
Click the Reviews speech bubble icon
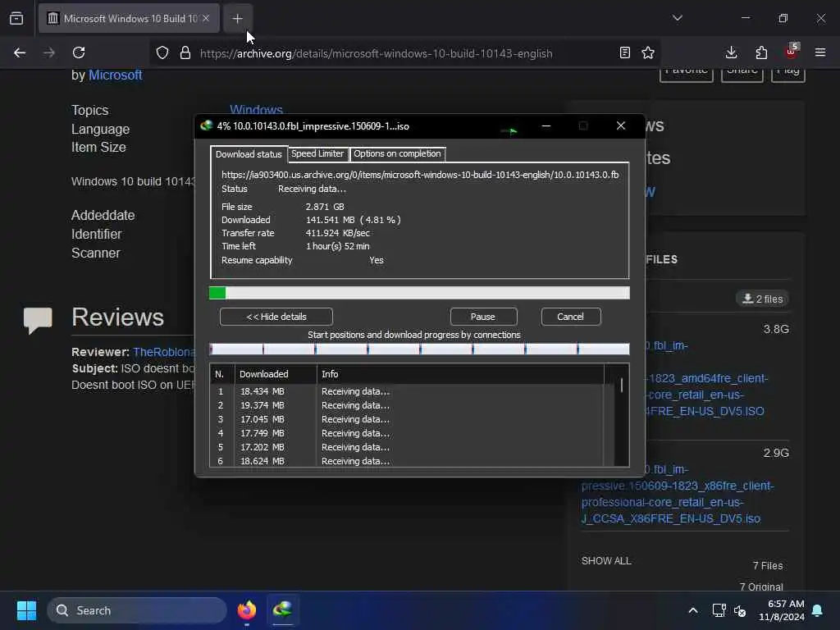[38, 320]
